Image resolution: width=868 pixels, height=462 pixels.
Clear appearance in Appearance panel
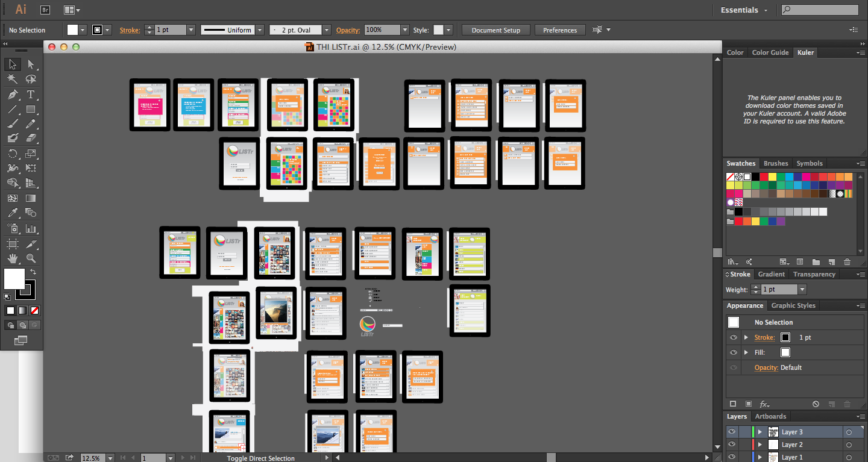(816, 404)
